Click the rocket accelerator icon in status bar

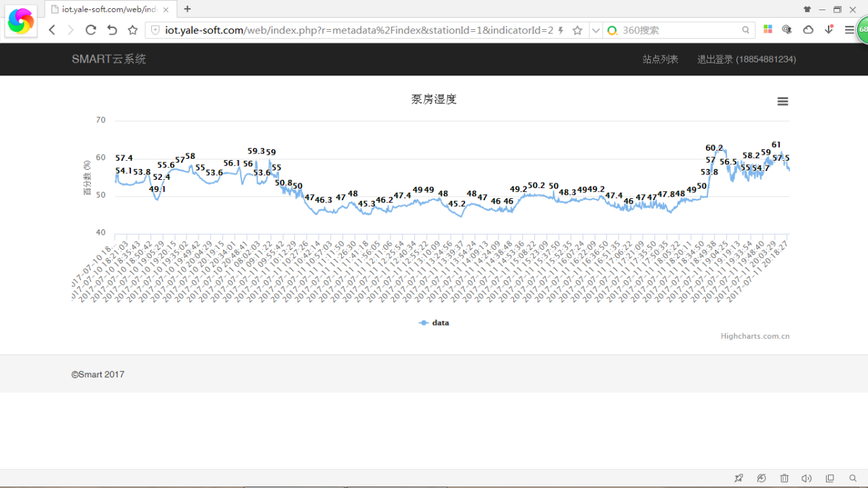pyautogui.click(x=738, y=478)
